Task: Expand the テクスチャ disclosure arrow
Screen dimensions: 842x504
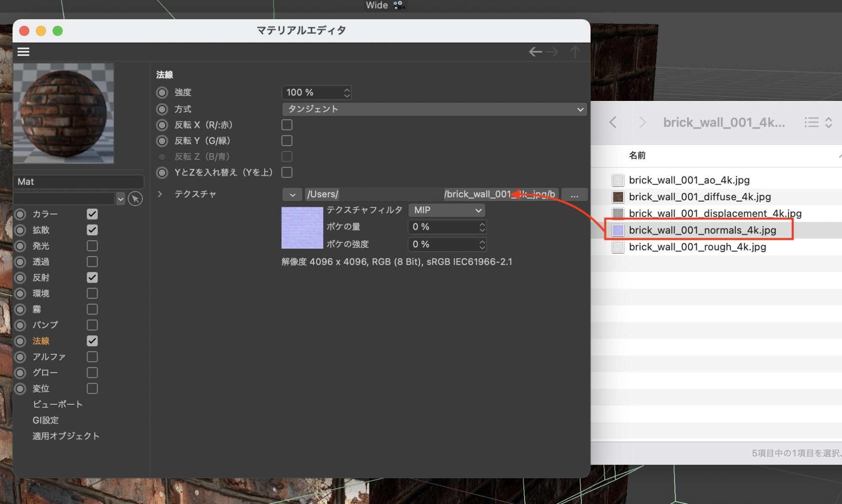Action: [x=160, y=194]
